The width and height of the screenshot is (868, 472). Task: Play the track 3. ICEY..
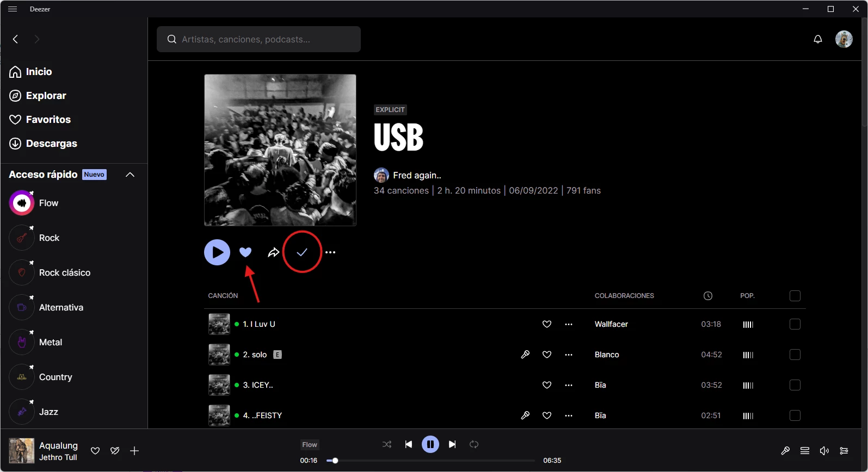point(258,385)
